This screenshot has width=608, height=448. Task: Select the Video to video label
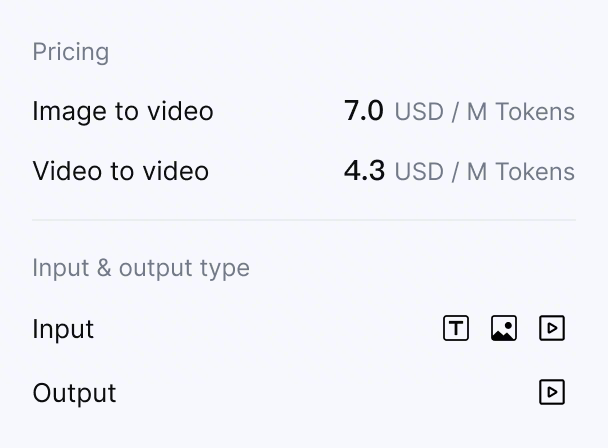121,171
